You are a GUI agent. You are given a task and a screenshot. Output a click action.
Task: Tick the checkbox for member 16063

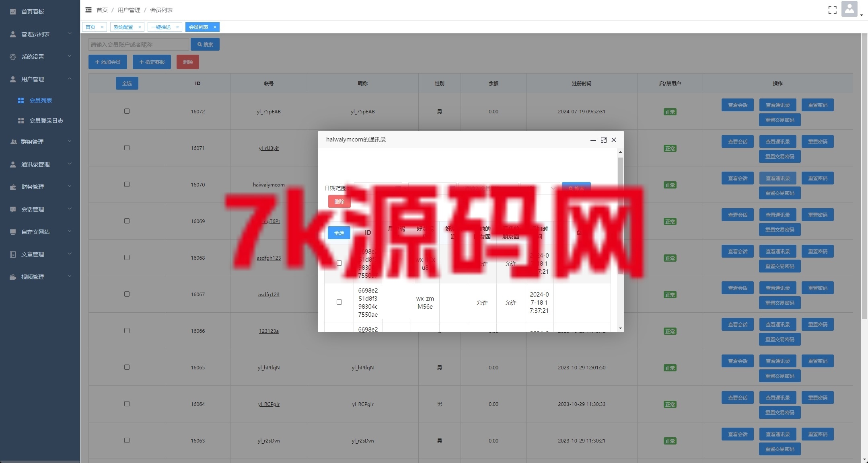127,440
